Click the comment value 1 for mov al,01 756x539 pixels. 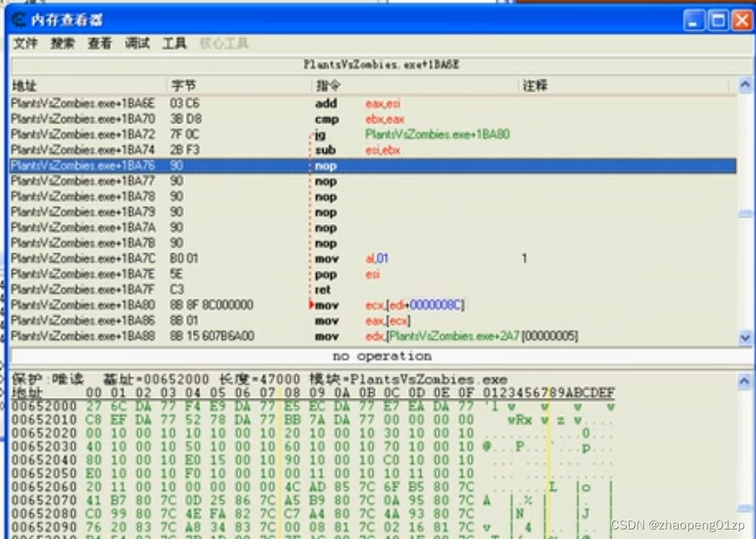click(x=524, y=258)
